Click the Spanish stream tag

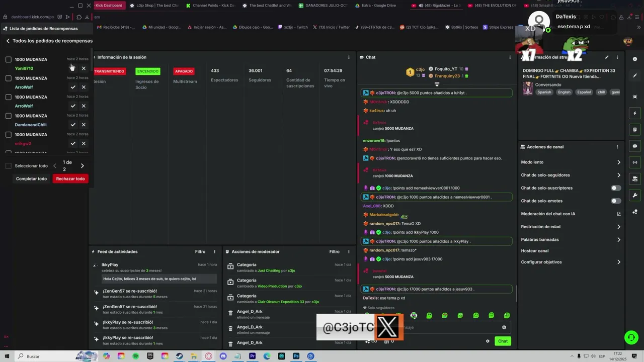click(x=544, y=92)
